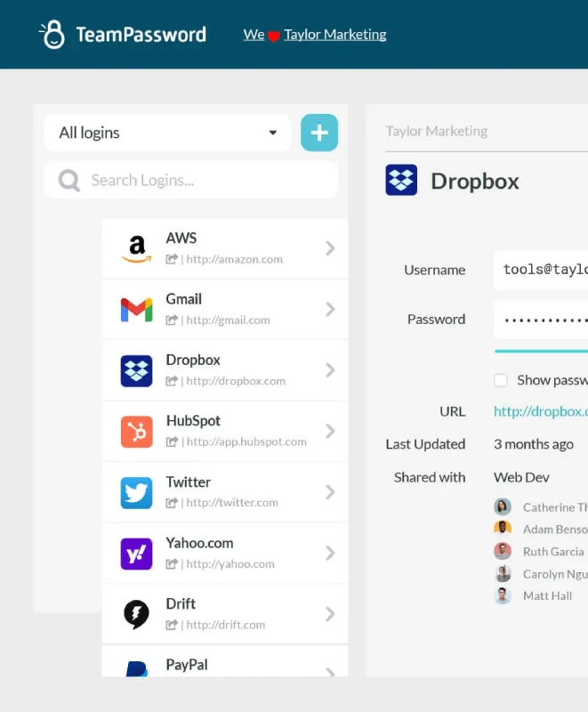Click the Gmail logo icon
This screenshot has height=712, width=588.
point(137,310)
